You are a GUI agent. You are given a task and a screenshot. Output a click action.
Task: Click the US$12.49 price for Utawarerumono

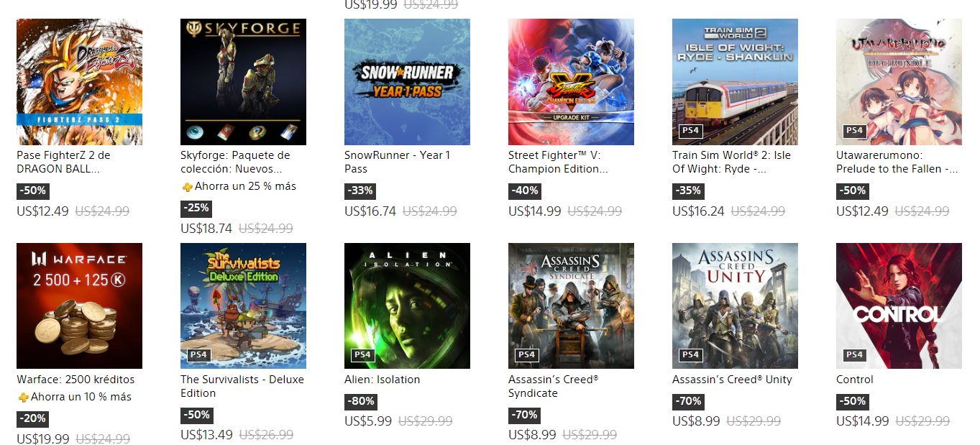[862, 211]
